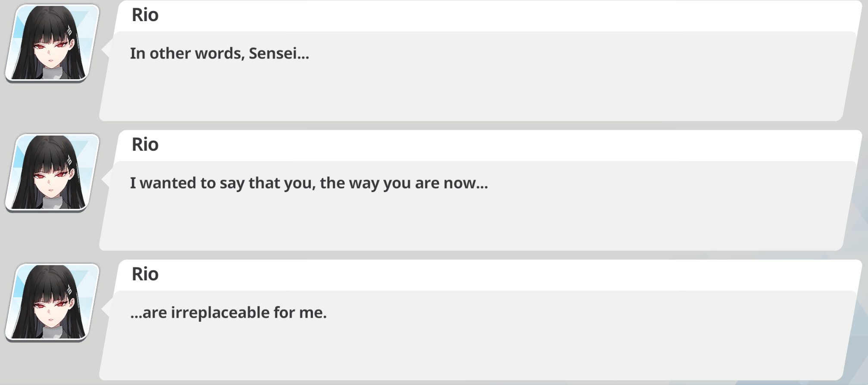868x385 pixels.
Task: Tap the dialogue line "In other words, Sensei..."
Action: click(220, 53)
